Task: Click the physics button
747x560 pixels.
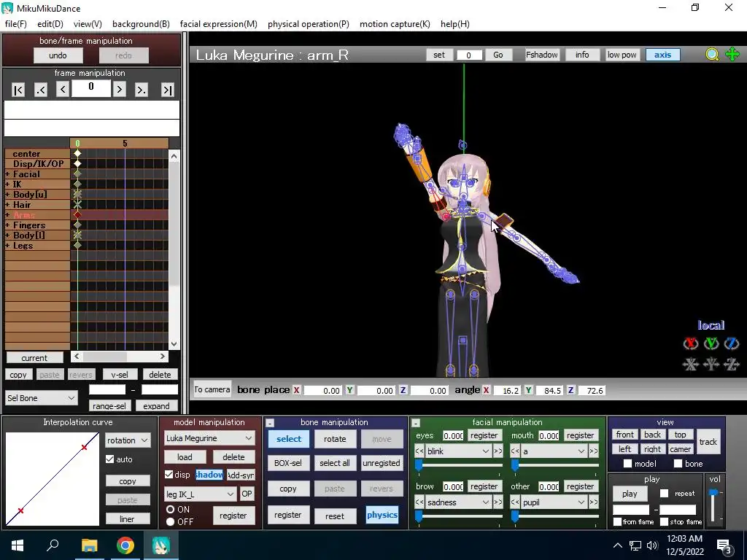Action: point(382,515)
